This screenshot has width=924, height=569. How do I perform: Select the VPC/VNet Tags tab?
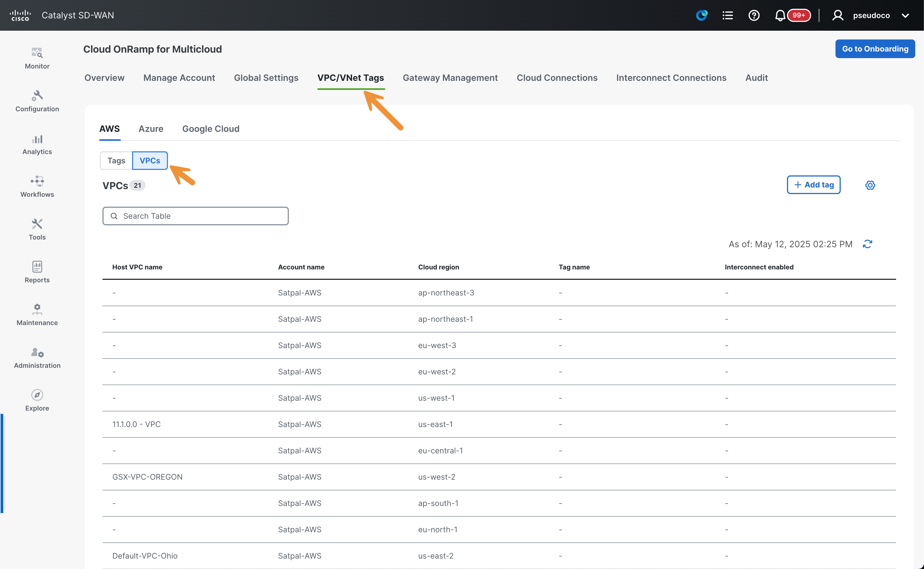351,78
